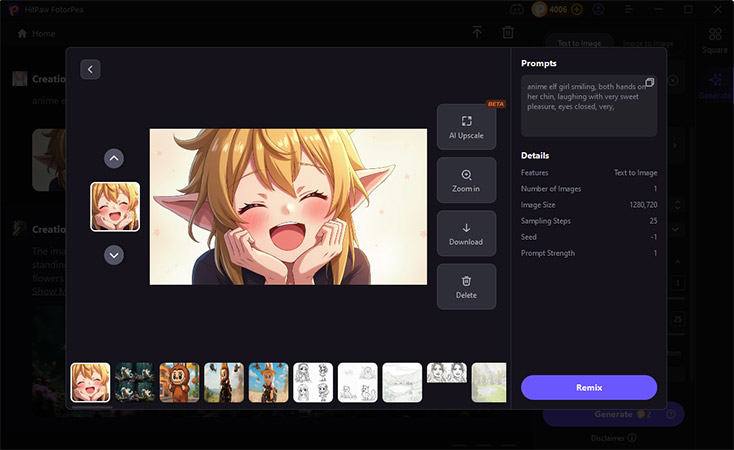This screenshot has height=450, width=734.
Task: Click the Number of Images label
Action: point(551,188)
